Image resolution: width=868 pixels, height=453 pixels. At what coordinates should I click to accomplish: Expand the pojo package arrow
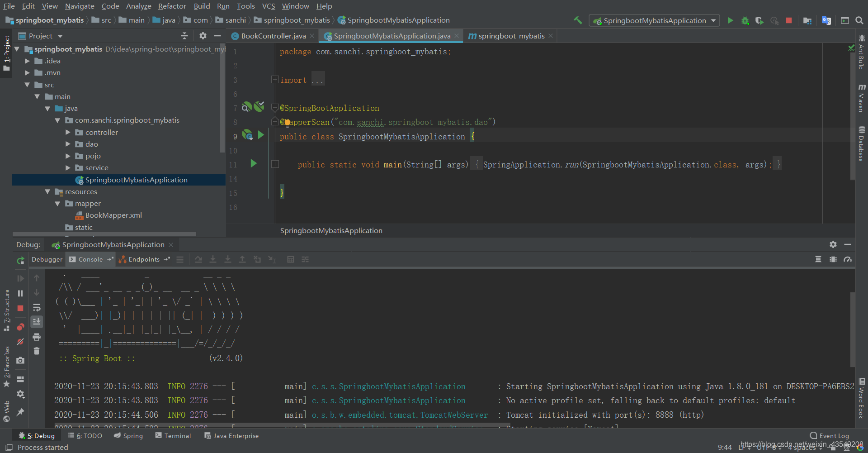(x=68, y=156)
